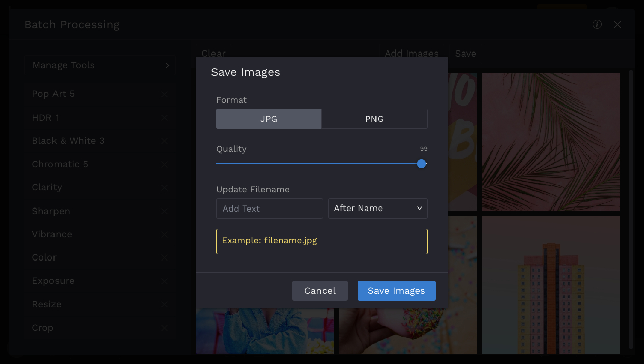Screen dimensions: 644x364
Task: Click the info icon in Batch Processing header
Action: click(x=597, y=25)
